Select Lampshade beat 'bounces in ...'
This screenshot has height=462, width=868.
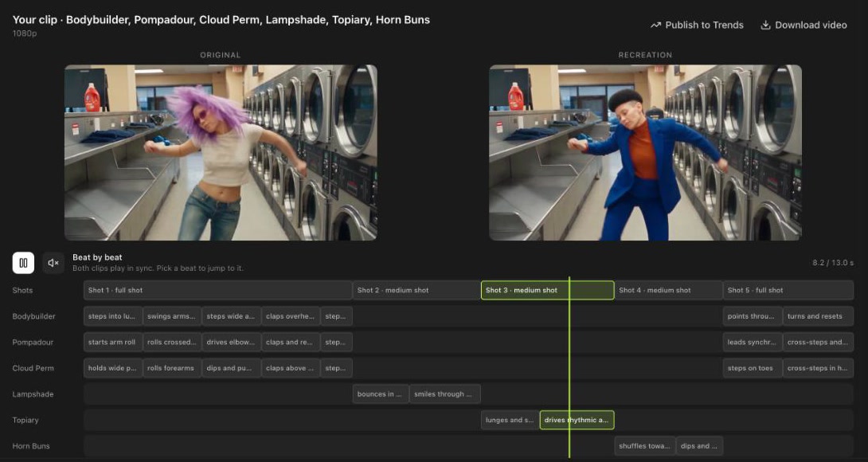pyautogui.click(x=381, y=394)
